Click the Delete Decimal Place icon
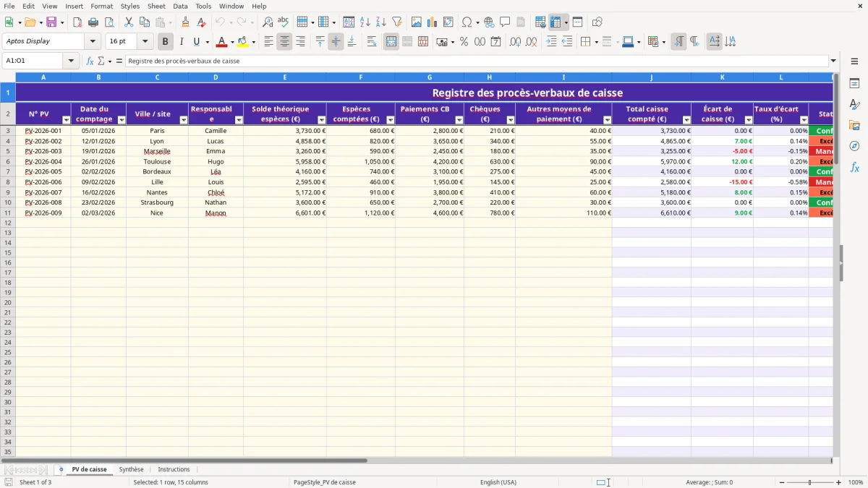Image resolution: width=868 pixels, height=488 pixels. (x=532, y=42)
